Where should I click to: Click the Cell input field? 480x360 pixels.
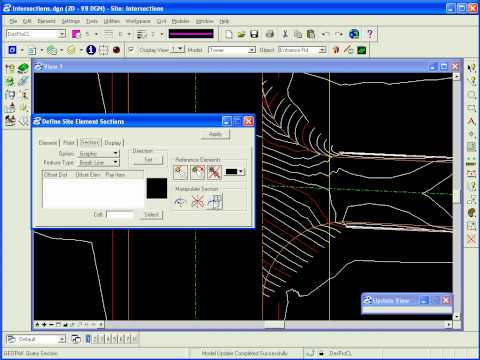(x=120, y=214)
